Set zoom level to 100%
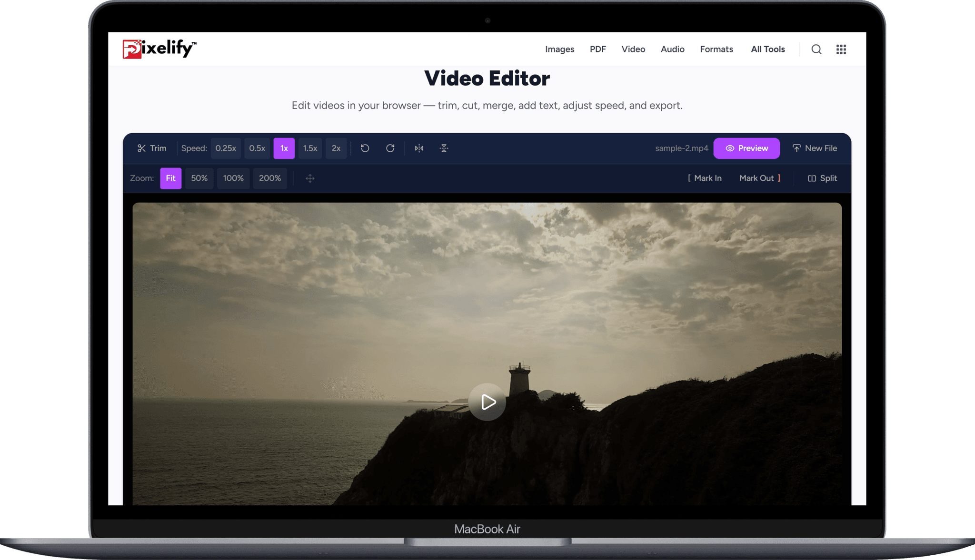The image size is (975, 560). (x=233, y=178)
